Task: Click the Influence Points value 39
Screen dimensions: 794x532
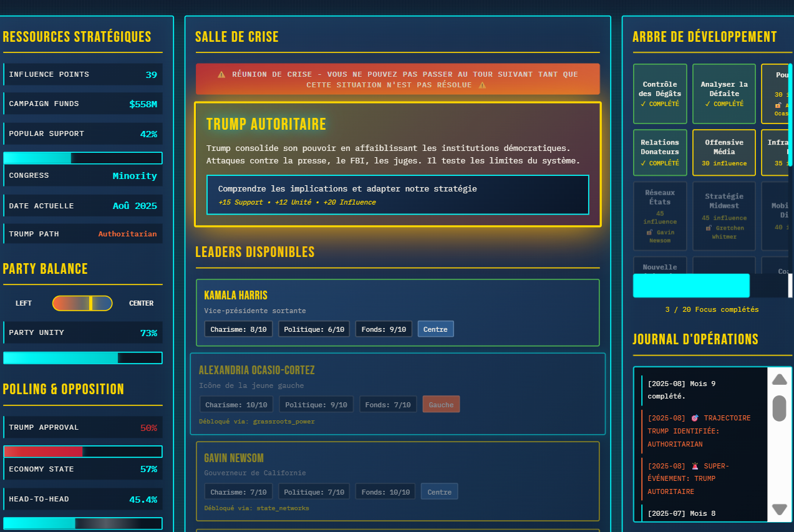Action: coord(152,74)
